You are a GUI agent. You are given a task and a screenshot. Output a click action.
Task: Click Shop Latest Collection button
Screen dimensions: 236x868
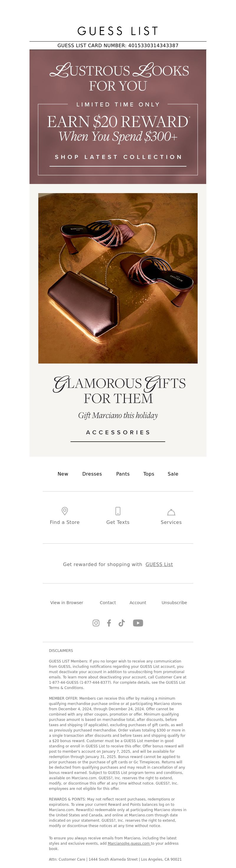118,157
